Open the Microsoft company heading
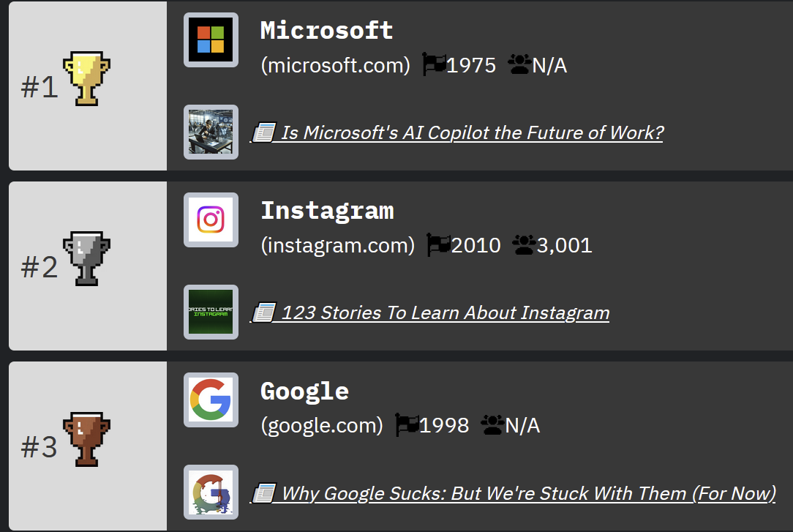The image size is (793, 532). tap(327, 30)
